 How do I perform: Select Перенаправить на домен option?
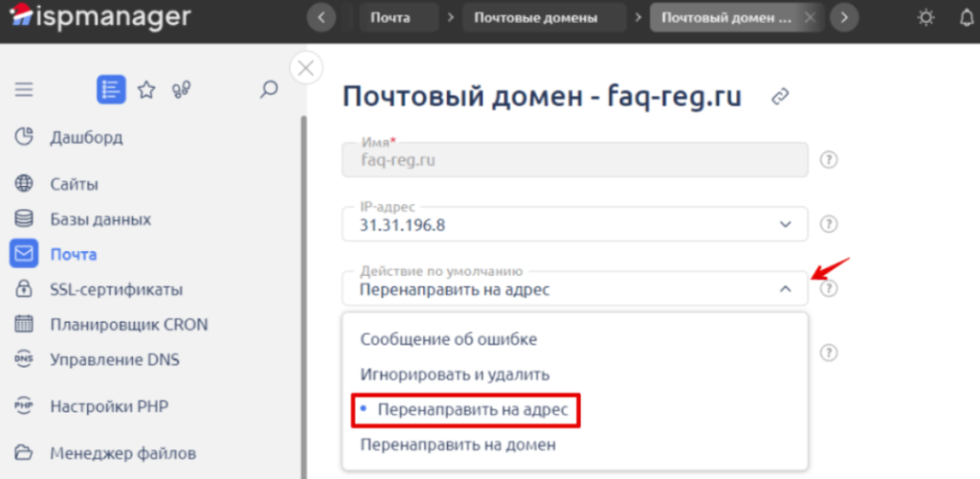click(457, 445)
